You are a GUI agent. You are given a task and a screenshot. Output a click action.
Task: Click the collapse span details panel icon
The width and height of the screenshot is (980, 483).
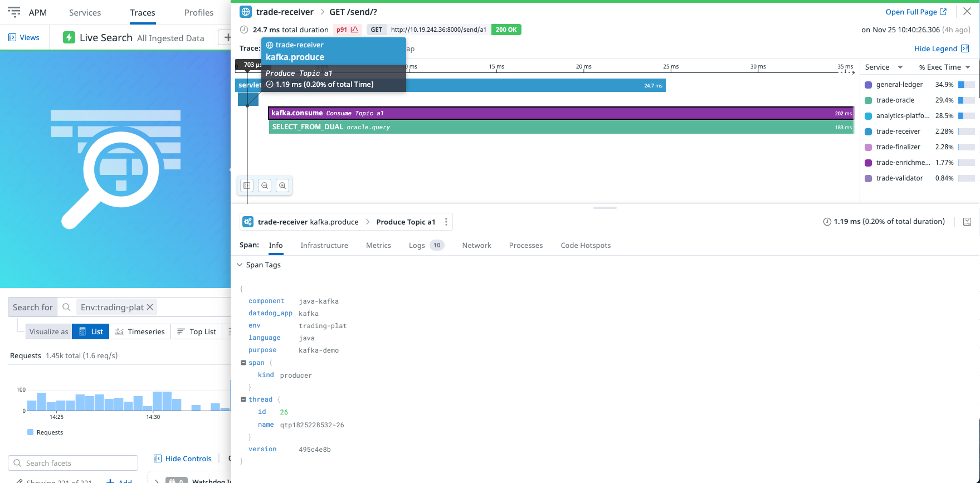tap(967, 222)
